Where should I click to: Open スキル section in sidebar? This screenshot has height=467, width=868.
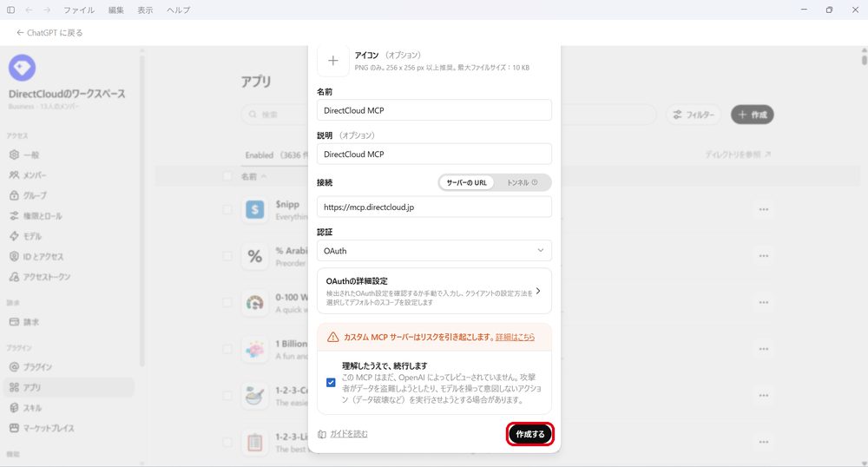click(69, 408)
